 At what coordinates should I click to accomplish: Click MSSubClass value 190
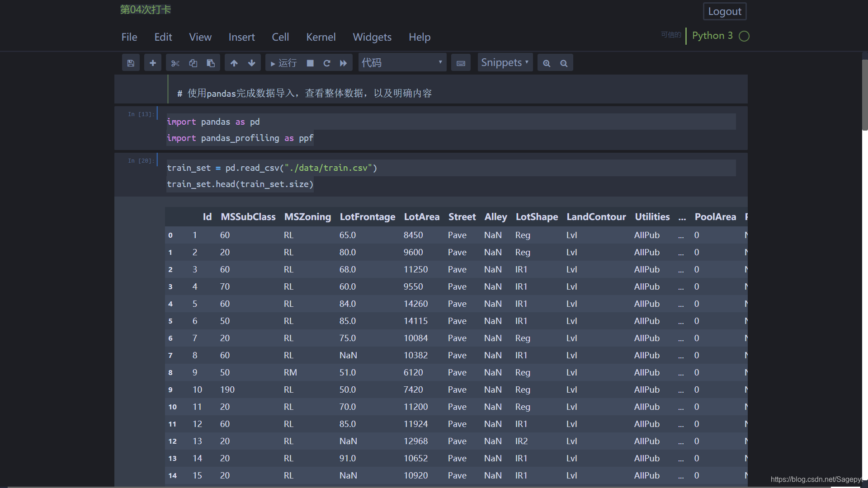[x=227, y=389]
